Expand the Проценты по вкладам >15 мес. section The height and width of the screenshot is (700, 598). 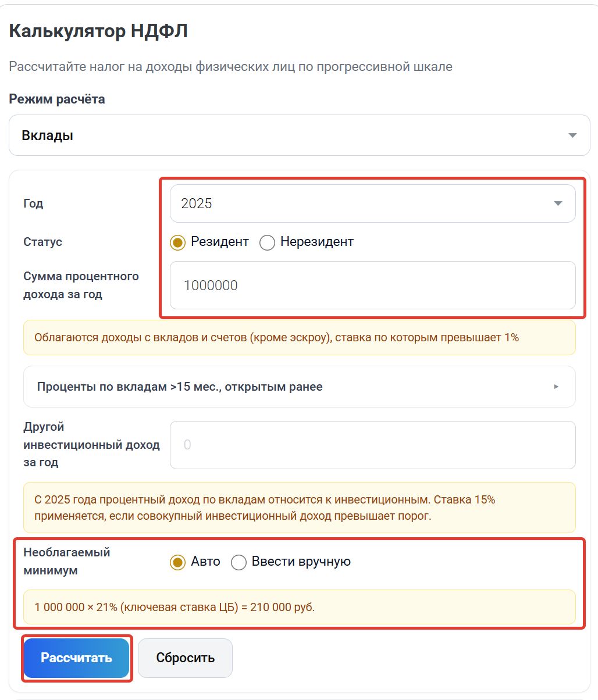[299, 387]
